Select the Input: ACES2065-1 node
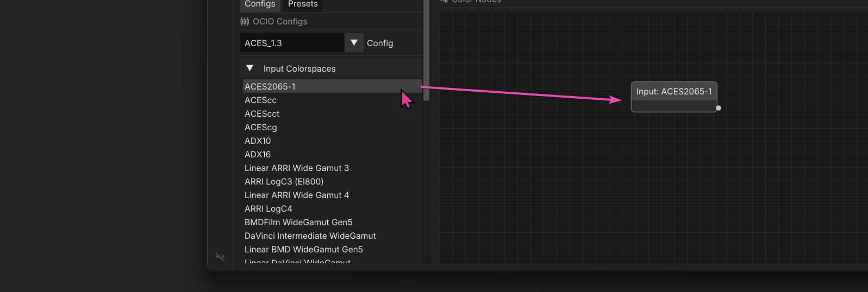This screenshot has width=868, height=292. pyautogui.click(x=674, y=92)
